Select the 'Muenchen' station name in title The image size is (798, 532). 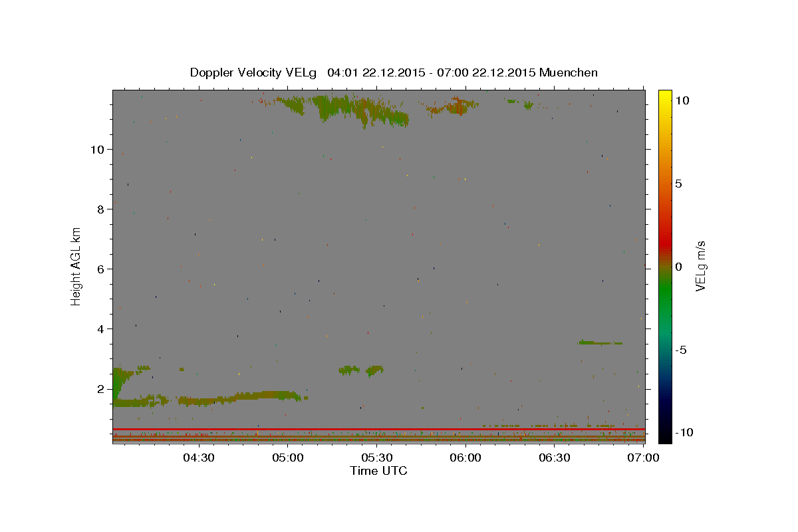(569, 72)
